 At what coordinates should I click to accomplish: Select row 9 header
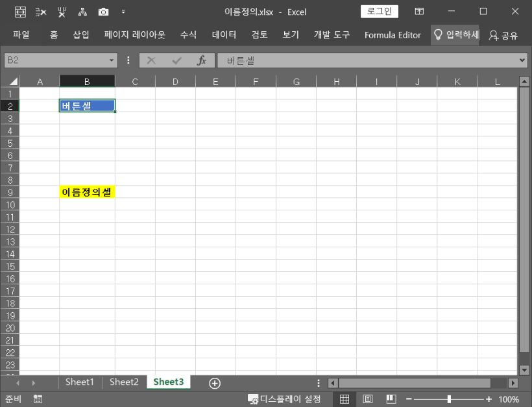coord(10,193)
